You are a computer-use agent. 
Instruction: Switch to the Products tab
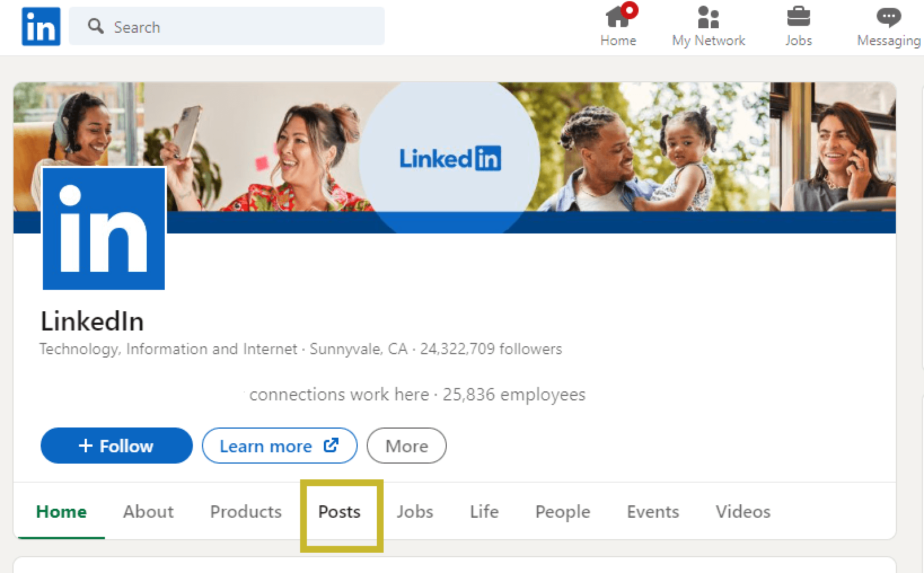[x=246, y=512]
